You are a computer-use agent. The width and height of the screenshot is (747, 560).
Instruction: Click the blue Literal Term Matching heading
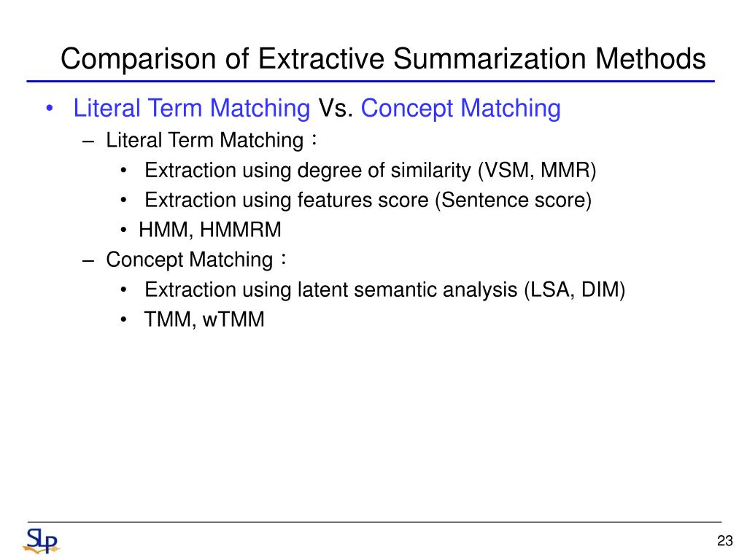click(192, 108)
